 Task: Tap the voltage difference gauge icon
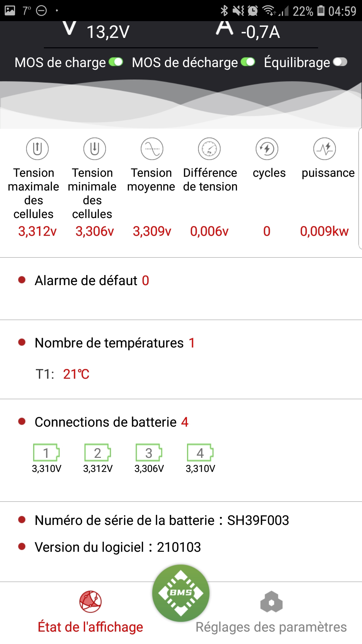pyautogui.click(x=209, y=149)
